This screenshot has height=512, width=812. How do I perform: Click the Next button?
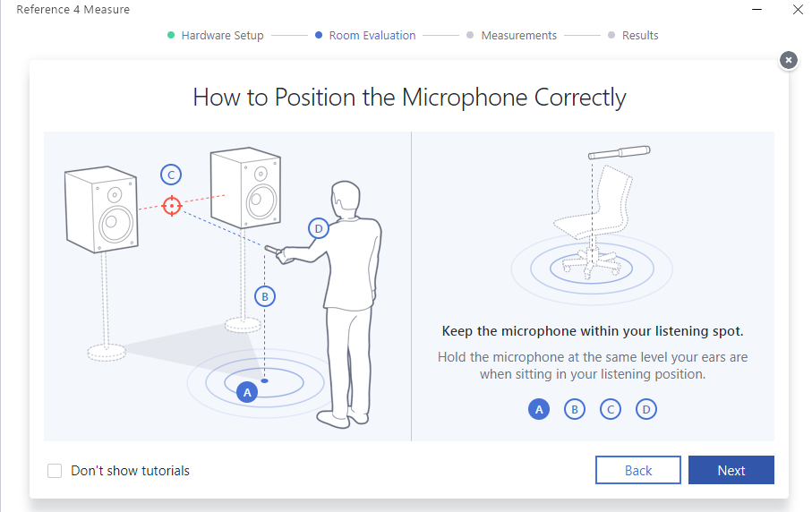pos(731,470)
